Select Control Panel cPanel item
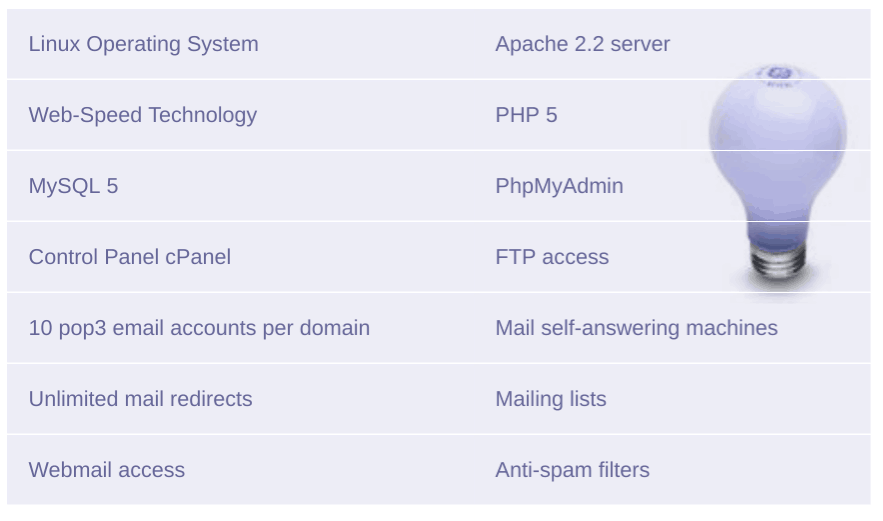The image size is (883, 521). pyautogui.click(x=130, y=257)
